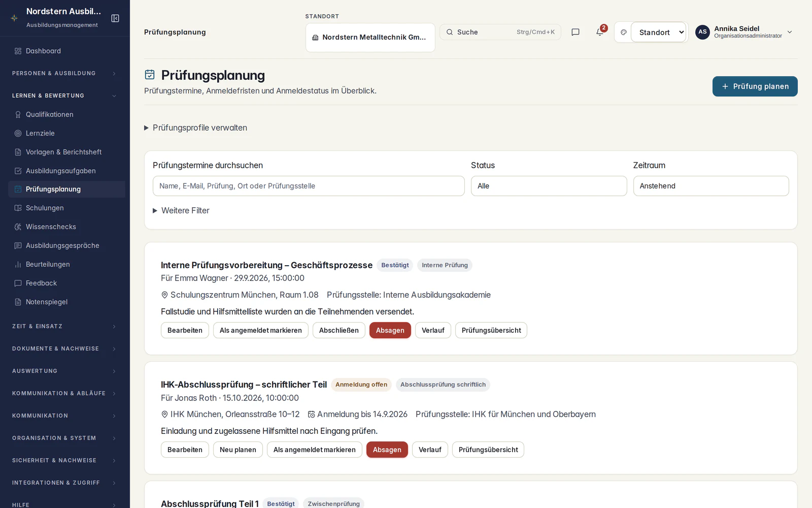Click Absagen for Emma Wagner's exam
The width and height of the screenshot is (812, 508).
pyautogui.click(x=390, y=330)
